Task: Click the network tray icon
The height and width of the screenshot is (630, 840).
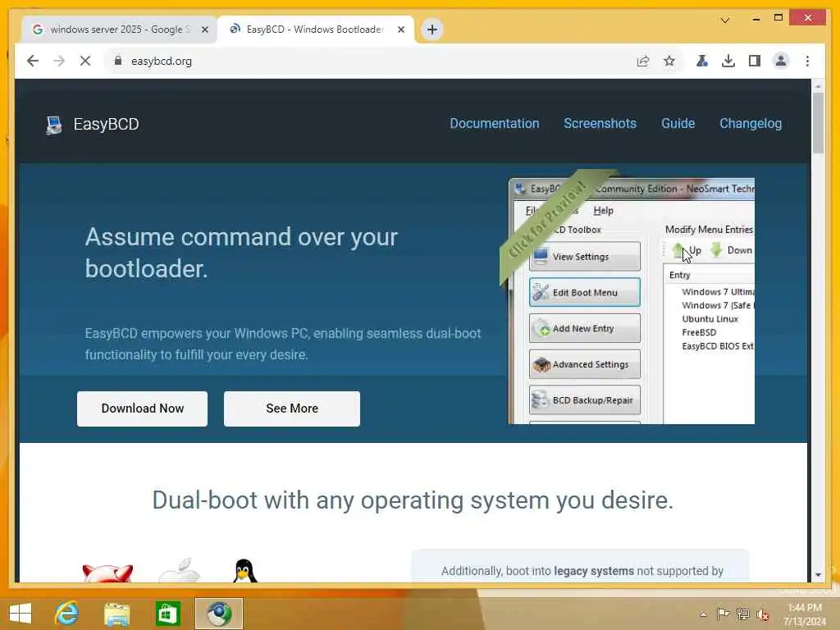Action: click(x=742, y=614)
